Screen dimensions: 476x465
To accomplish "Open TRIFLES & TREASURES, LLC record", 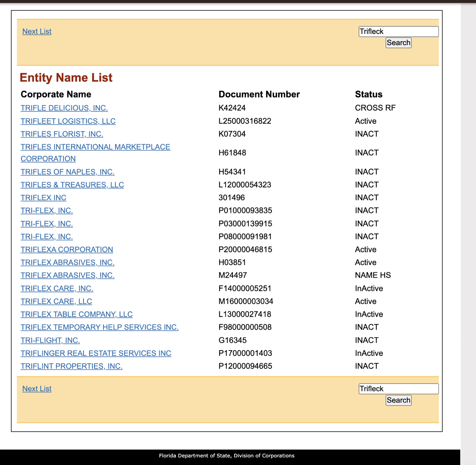I will pyautogui.click(x=72, y=185).
